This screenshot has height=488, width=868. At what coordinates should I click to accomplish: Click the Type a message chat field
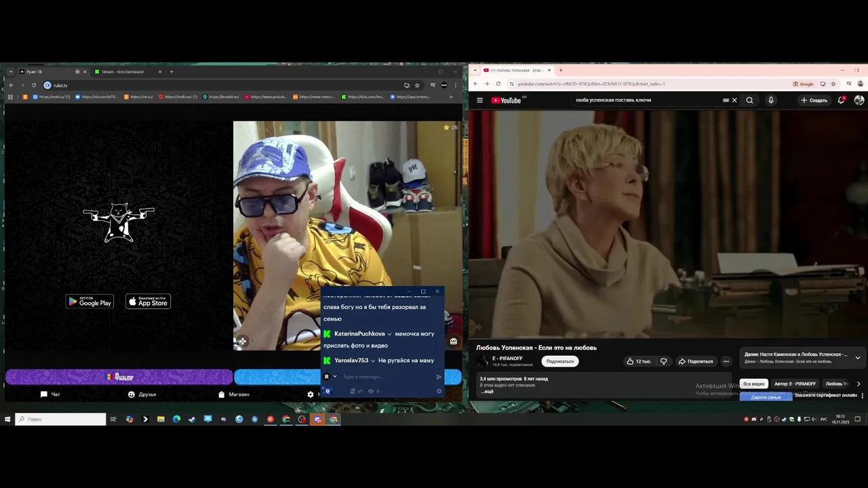pos(387,377)
